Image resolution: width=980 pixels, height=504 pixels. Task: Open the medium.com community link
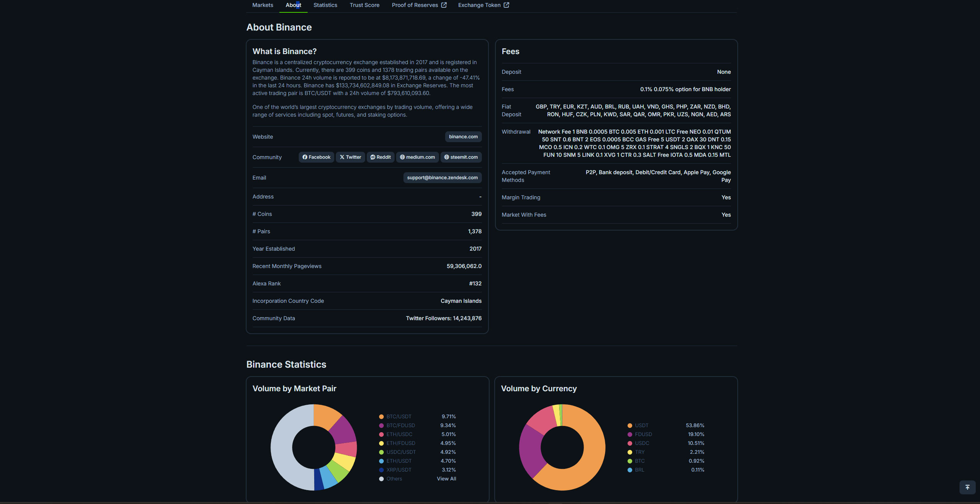tap(417, 157)
